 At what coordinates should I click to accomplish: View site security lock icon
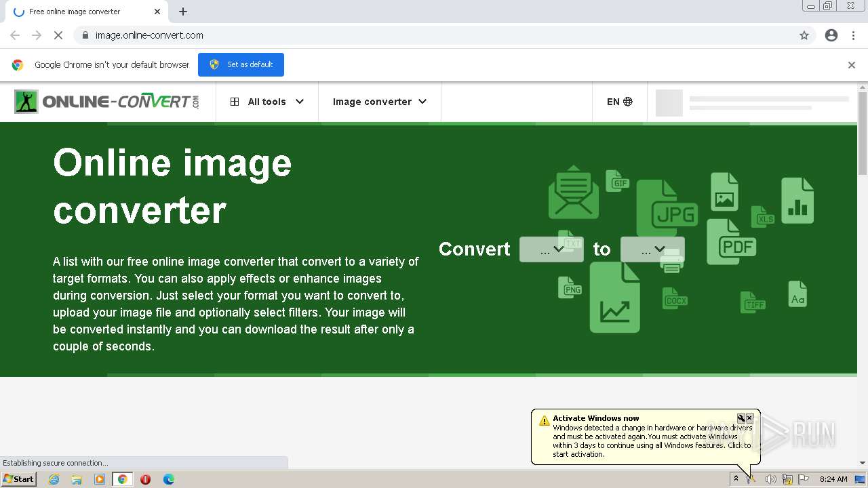85,35
